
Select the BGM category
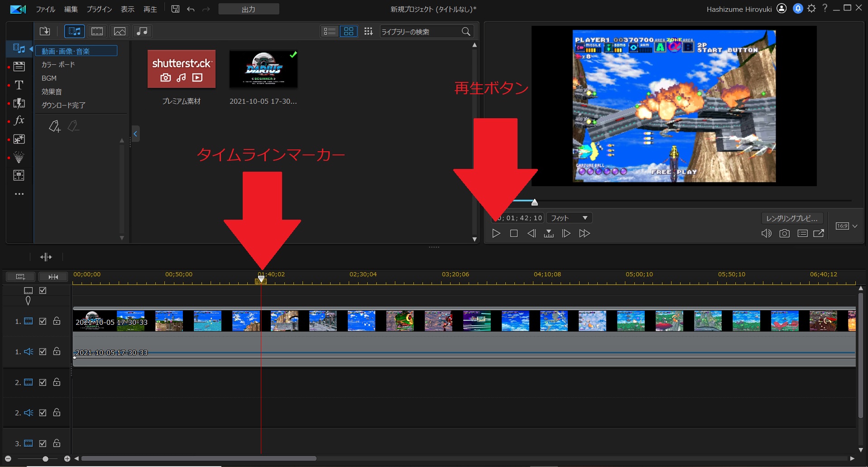(x=49, y=78)
